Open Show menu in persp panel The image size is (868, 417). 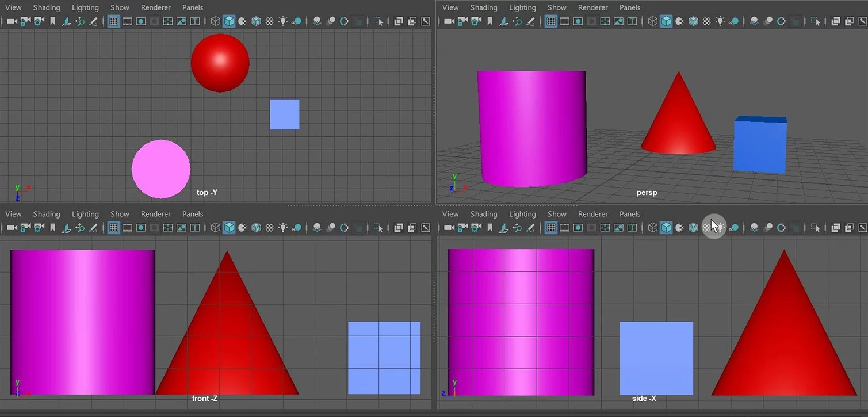[557, 7]
